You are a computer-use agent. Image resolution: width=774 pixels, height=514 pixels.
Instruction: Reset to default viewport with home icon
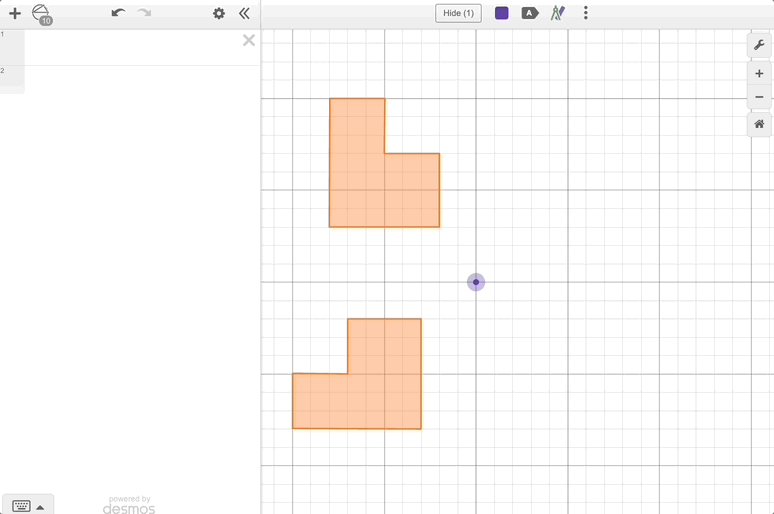(759, 124)
